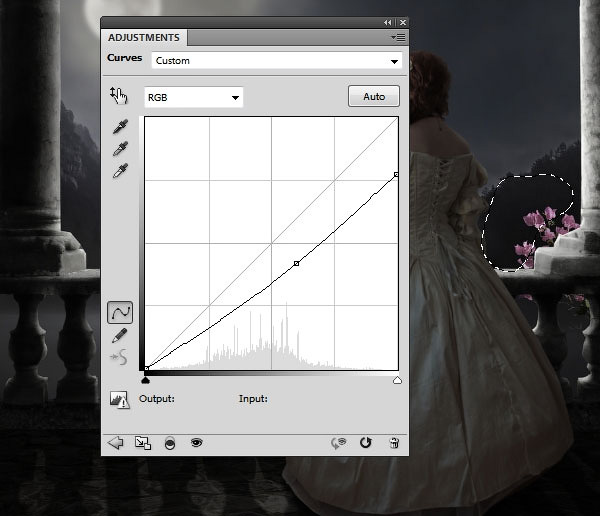
Task: Open the RGB channel dropdown
Action: [x=194, y=97]
